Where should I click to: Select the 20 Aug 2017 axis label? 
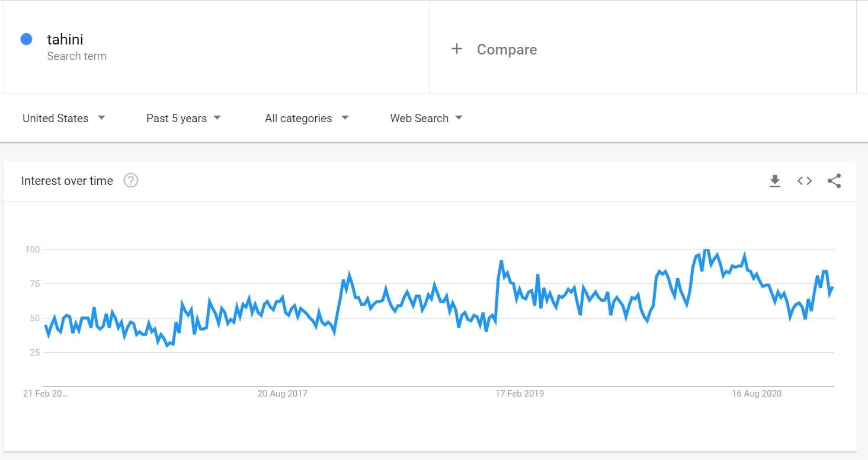[x=283, y=394]
